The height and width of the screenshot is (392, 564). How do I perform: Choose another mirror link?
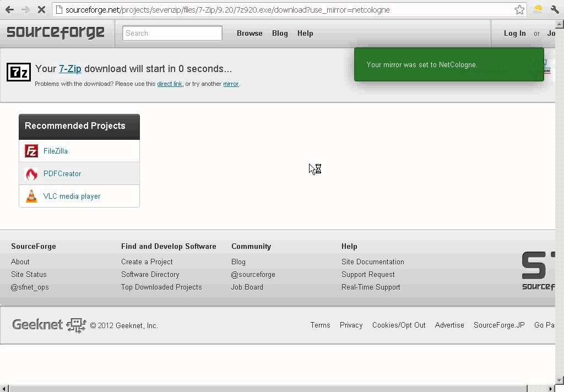click(231, 84)
